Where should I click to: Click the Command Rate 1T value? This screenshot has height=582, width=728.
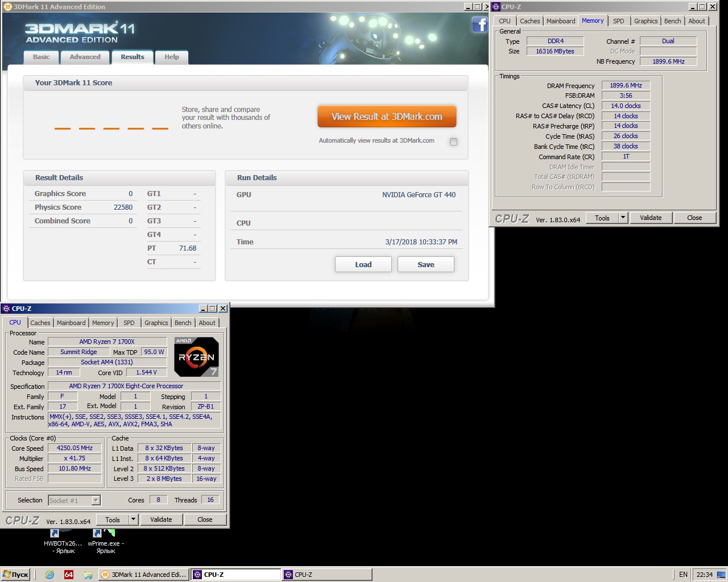pyautogui.click(x=626, y=156)
